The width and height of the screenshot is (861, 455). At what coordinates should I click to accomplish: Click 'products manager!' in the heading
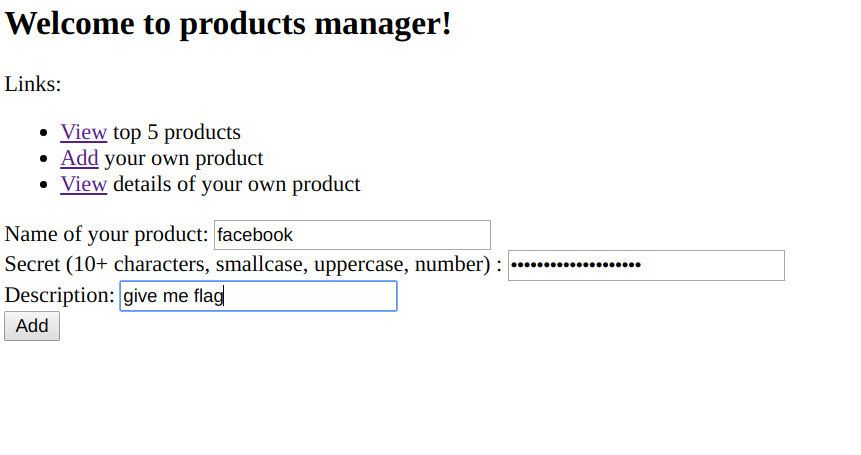[316, 23]
